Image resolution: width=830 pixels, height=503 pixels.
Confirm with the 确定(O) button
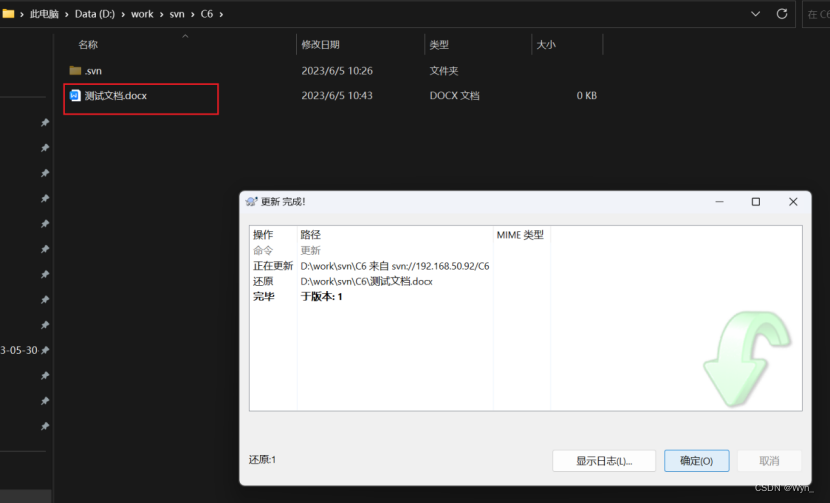pos(697,461)
